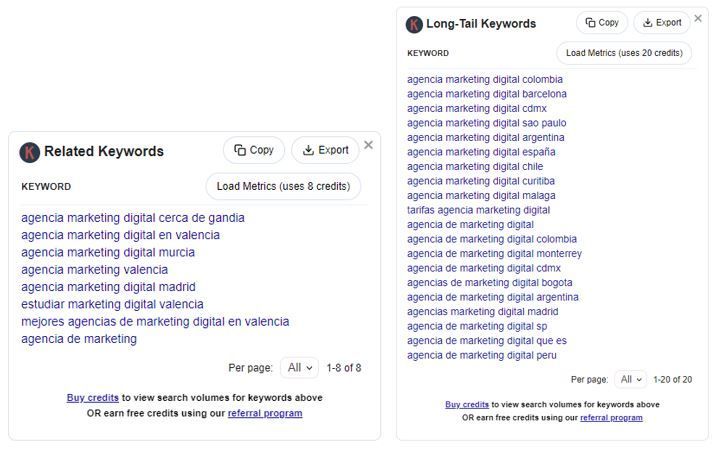Export the Related Keywords list
This screenshot has height=449, width=721.
click(x=325, y=150)
